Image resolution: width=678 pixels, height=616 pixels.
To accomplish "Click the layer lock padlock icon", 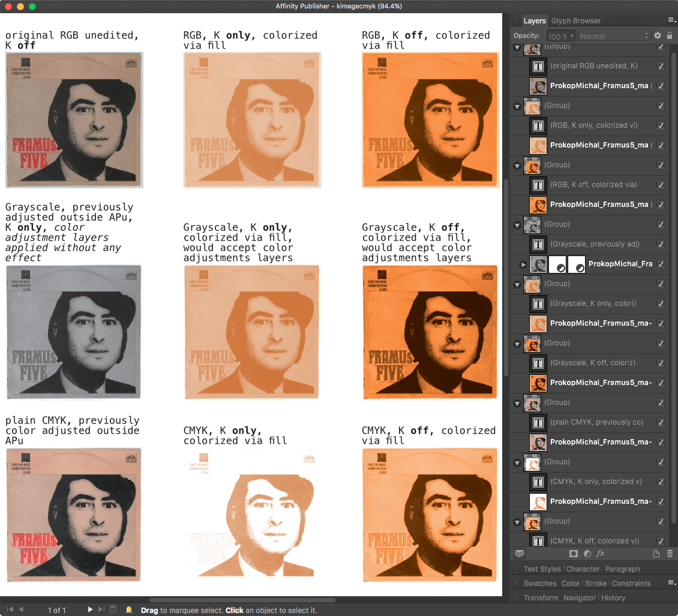I will [670, 36].
